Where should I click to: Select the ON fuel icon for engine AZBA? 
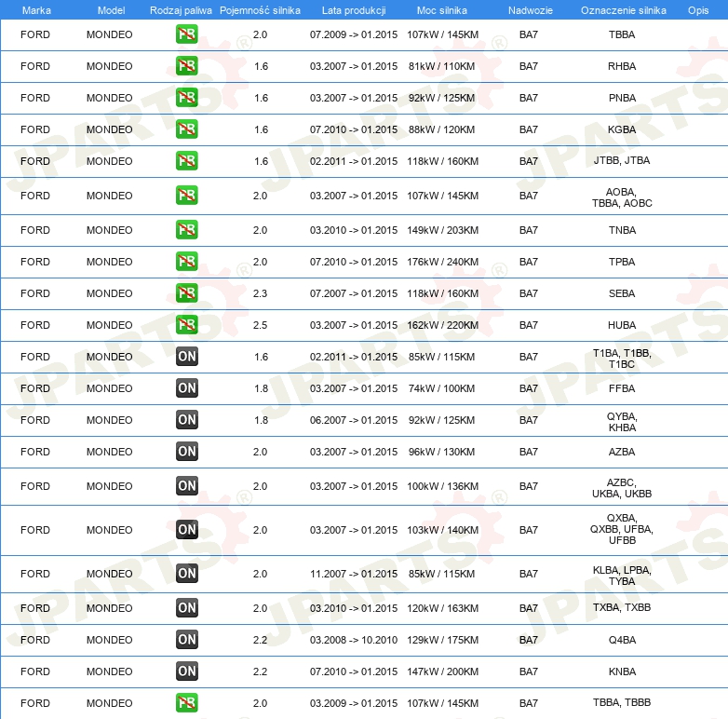pyautogui.click(x=187, y=452)
